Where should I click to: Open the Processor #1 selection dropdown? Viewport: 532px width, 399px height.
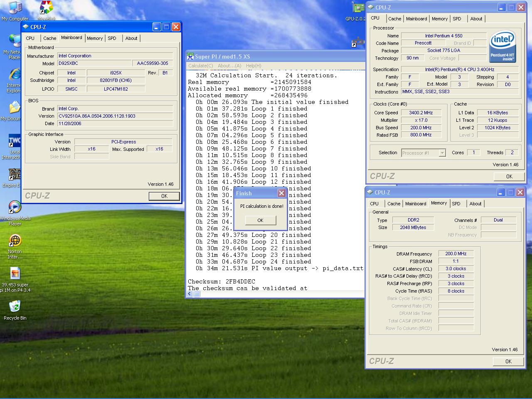[442, 153]
